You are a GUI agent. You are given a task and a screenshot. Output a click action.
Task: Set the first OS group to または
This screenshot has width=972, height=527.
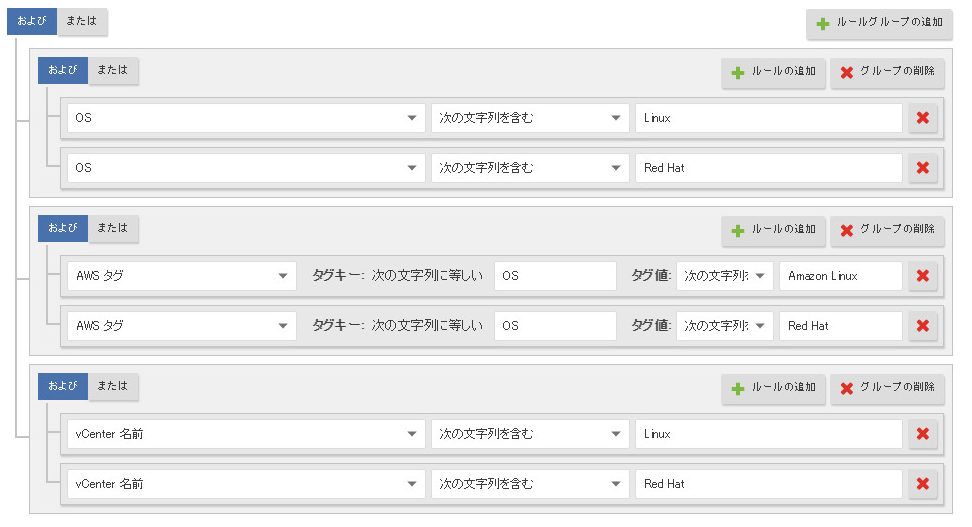[x=113, y=70]
